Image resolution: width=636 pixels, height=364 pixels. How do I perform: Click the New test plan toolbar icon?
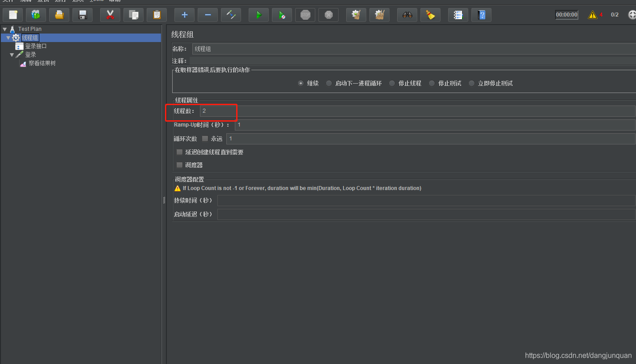pyautogui.click(x=13, y=15)
